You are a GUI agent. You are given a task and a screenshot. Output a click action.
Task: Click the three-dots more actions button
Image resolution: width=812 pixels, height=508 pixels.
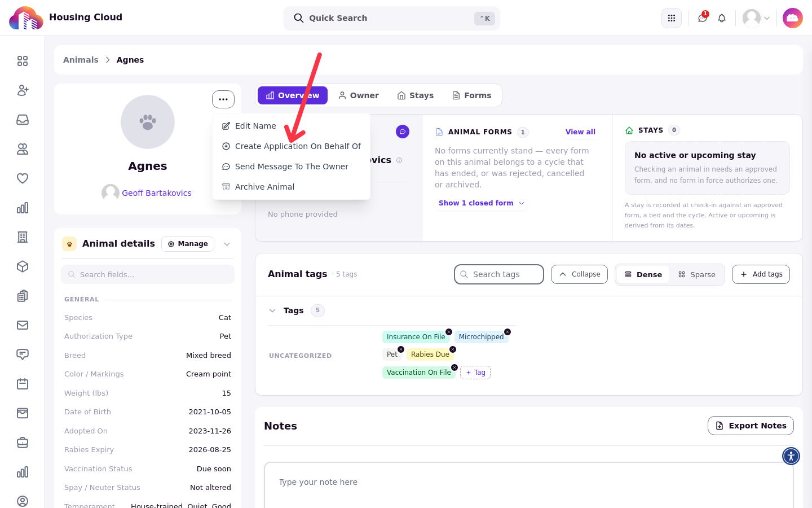click(223, 99)
